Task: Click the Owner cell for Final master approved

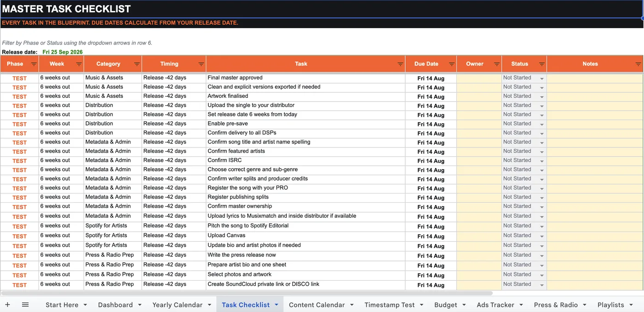Action: coord(479,78)
